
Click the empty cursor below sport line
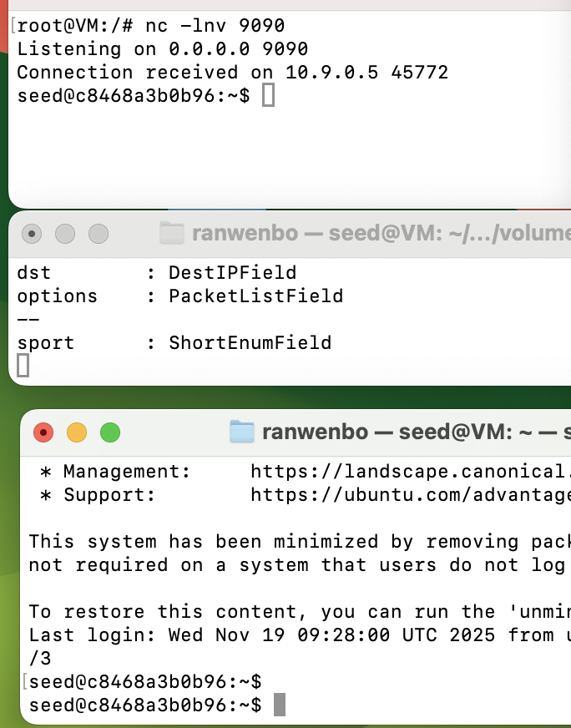(23, 366)
